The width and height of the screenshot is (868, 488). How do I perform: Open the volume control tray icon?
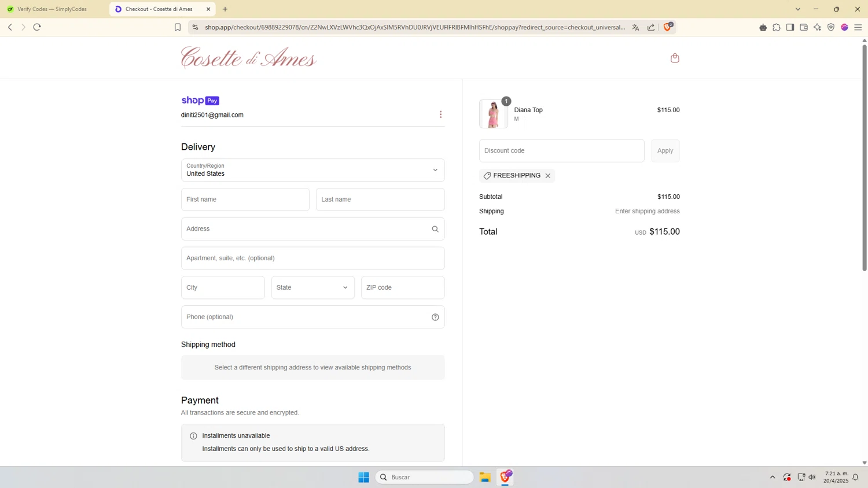tap(812, 478)
